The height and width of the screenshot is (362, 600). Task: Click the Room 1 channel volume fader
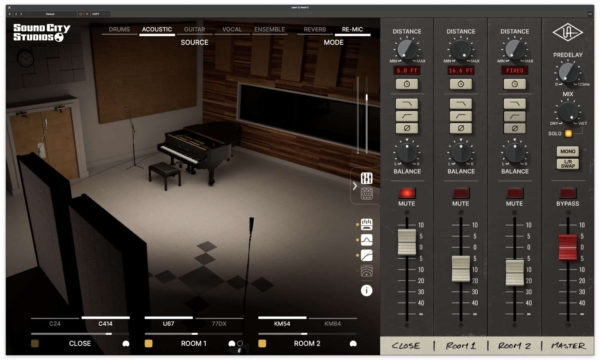click(461, 269)
